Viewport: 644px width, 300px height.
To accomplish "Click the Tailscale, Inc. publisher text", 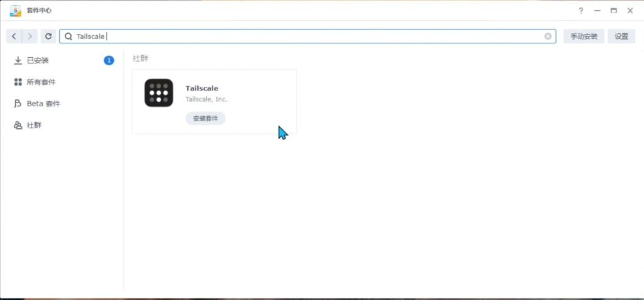I will pos(206,99).
